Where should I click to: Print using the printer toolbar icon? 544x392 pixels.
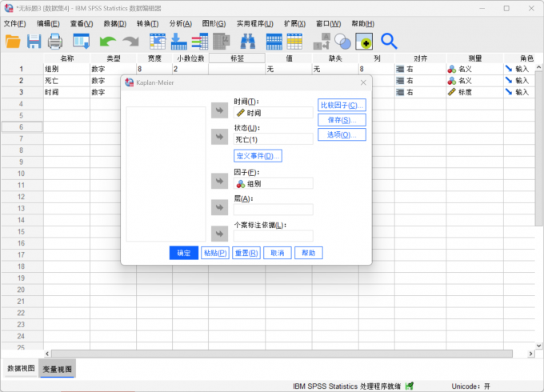[x=55, y=42]
